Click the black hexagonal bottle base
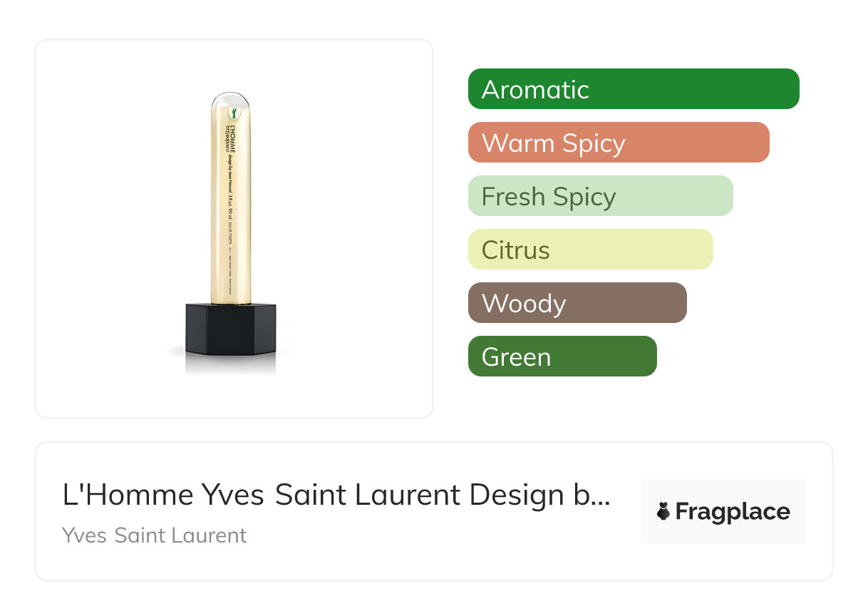The image size is (868, 616). 230,329
